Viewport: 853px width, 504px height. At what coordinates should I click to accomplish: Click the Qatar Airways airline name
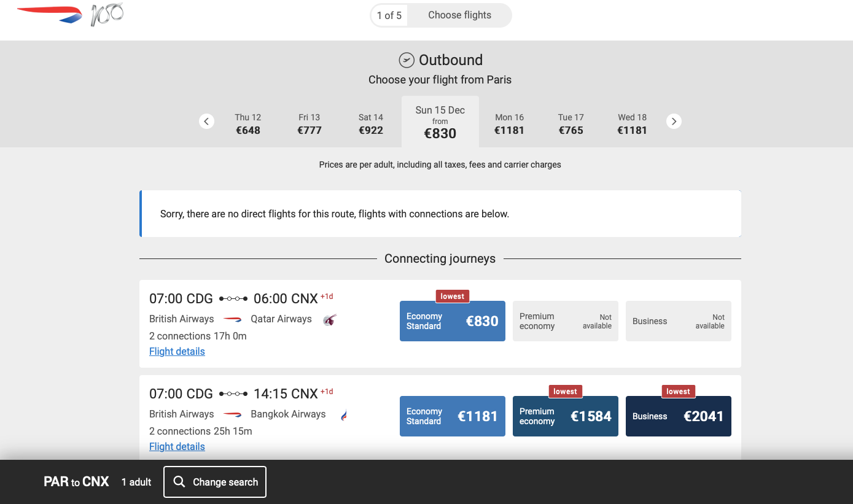281,319
